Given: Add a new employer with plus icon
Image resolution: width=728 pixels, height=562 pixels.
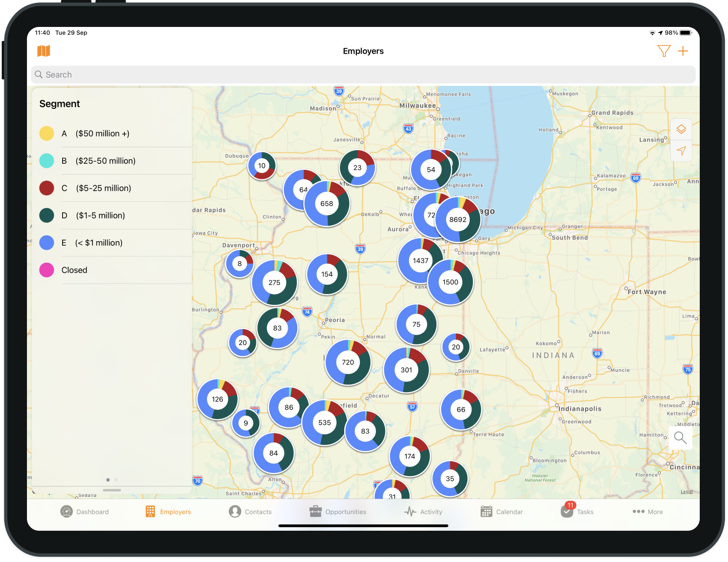Looking at the screenshot, I should pos(683,51).
